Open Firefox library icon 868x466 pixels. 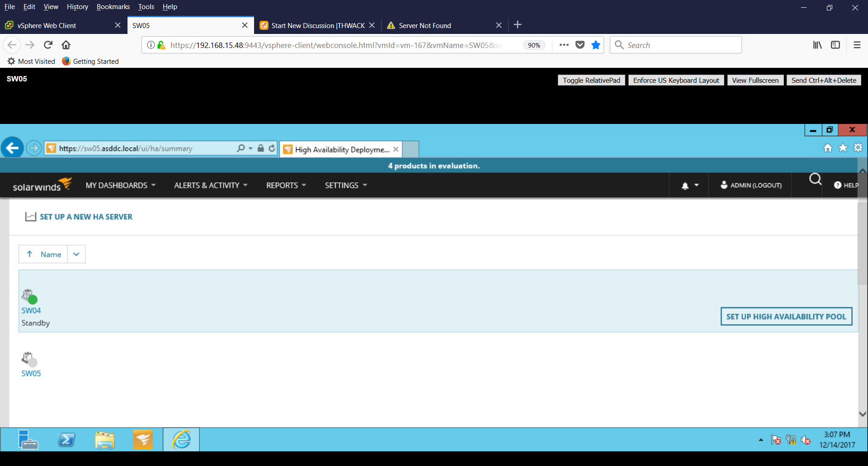point(817,45)
